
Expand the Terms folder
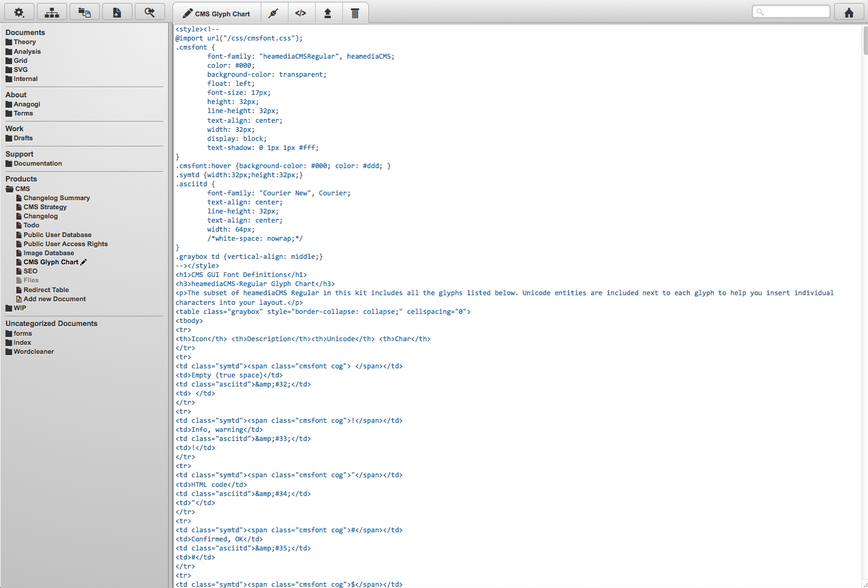[19, 113]
